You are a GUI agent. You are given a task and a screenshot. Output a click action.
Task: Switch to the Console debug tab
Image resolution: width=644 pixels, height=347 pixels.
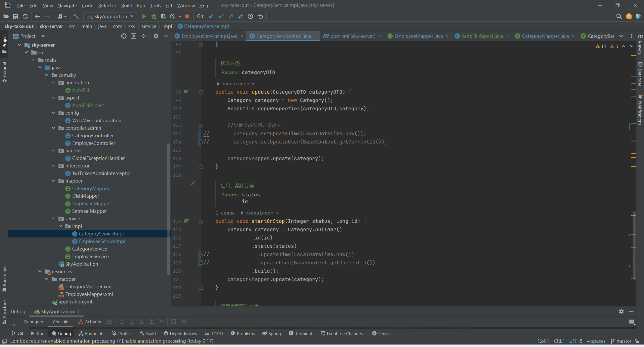pyautogui.click(x=60, y=322)
